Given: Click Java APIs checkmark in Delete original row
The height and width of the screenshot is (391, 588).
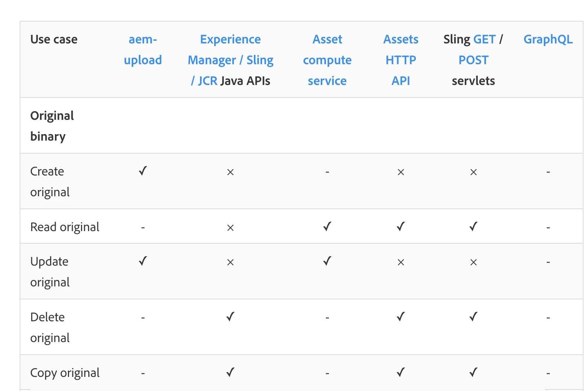Looking at the screenshot, I should click(x=230, y=317).
